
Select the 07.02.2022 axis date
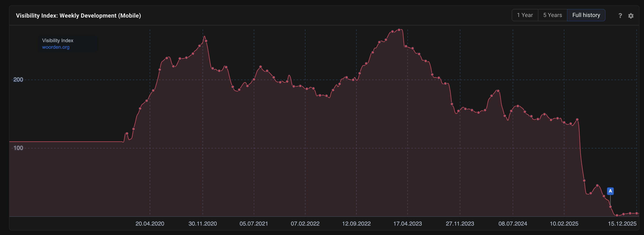(305, 224)
